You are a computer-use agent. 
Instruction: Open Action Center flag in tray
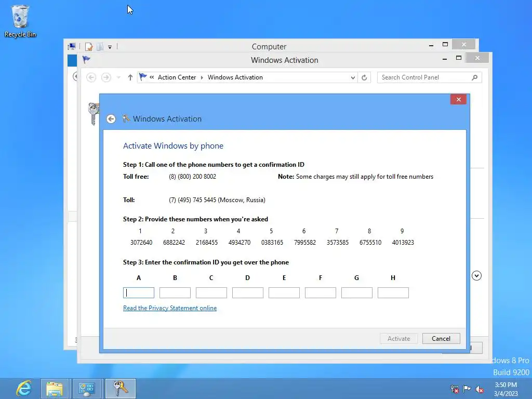pyautogui.click(x=467, y=389)
